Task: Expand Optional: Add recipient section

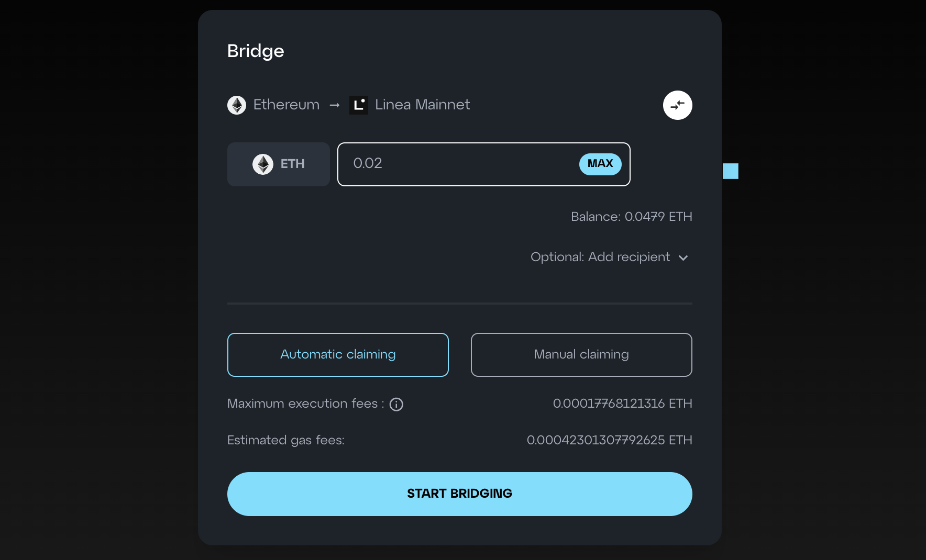Action: click(600, 257)
